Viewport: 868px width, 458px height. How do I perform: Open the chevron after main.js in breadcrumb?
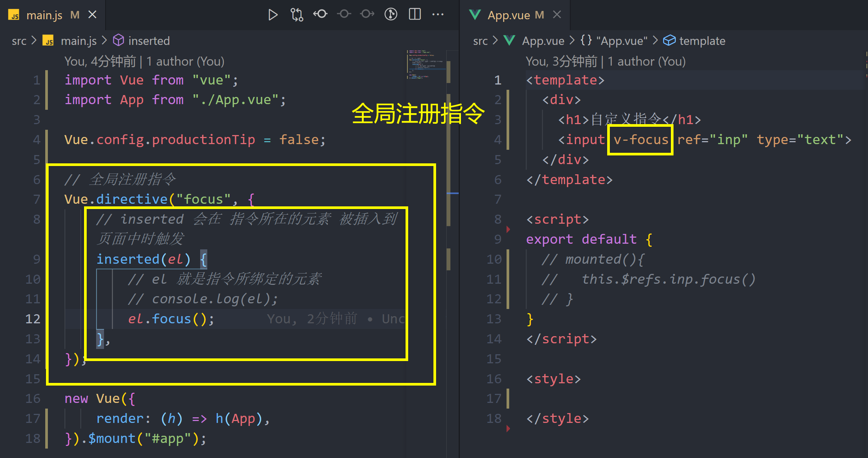point(104,40)
